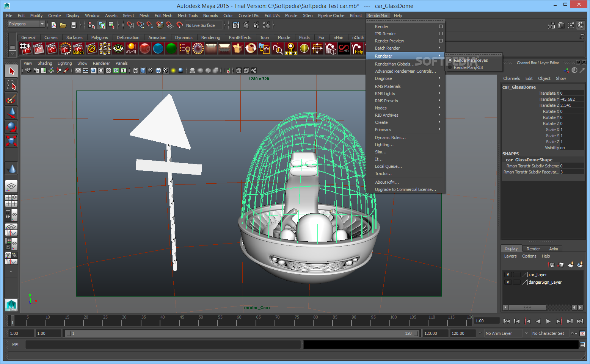The width and height of the screenshot is (590, 364).
Task: Open the Edit Mesh menu
Action: [x=163, y=16]
